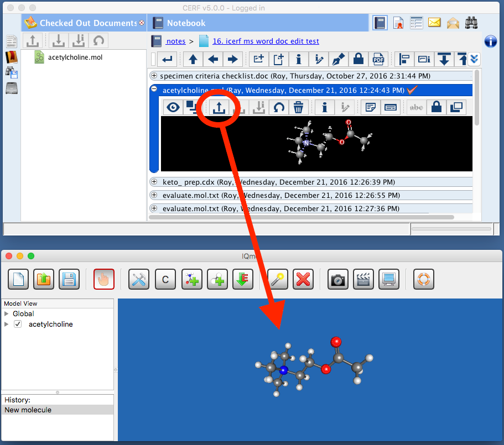The width and height of the screenshot is (504, 445).
Task: Select acetylcholine.mol in Checked Out Documents list
Action: [75, 57]
